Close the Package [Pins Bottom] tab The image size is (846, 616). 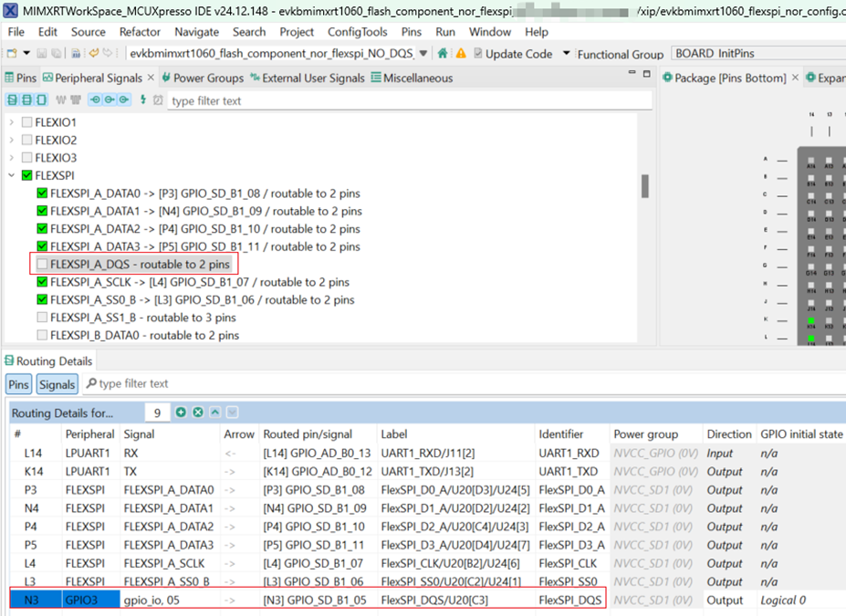click(795, 78)
